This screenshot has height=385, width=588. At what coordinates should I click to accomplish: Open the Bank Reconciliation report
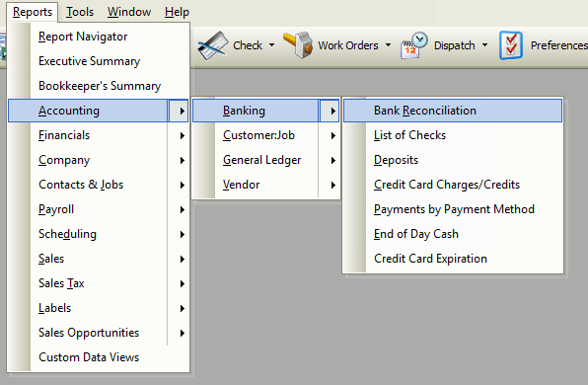click(x=453, y=111)
